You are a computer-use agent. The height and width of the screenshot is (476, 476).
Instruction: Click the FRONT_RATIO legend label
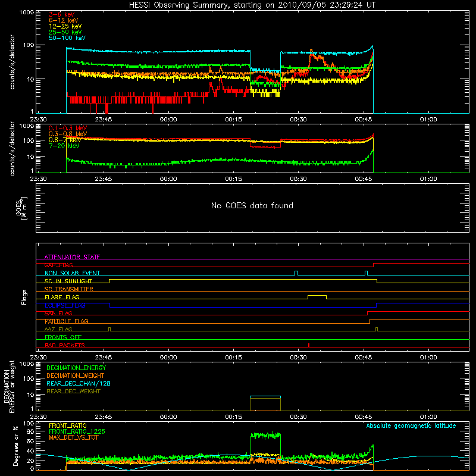point(68,425)
